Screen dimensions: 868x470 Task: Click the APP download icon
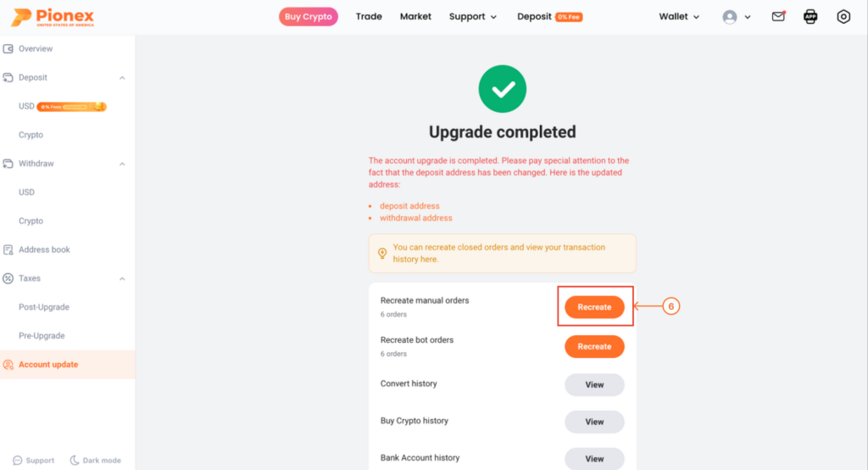coord(810,17)
